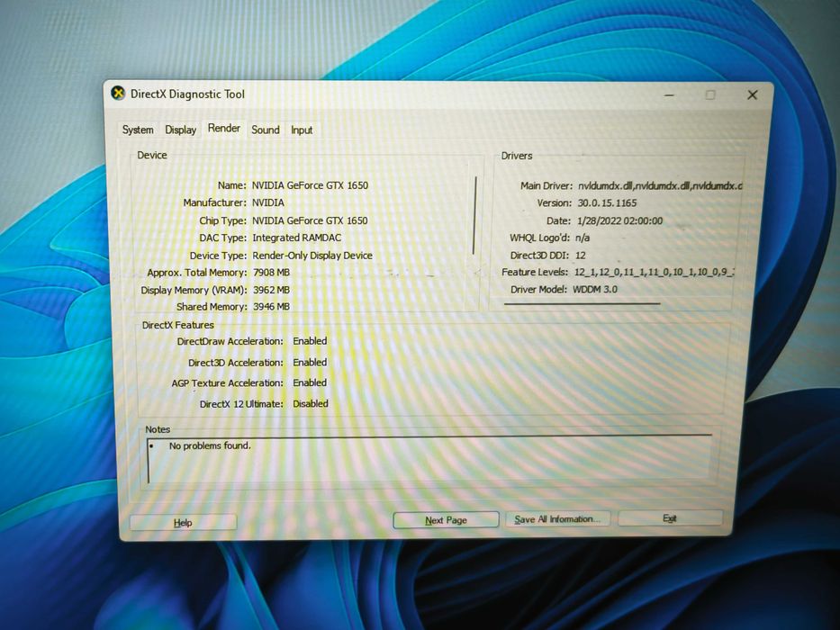Image resolution: width=840 pixels, height=630 pixels.
Task: Click the Chip Type value text
Action: [310, 220]
